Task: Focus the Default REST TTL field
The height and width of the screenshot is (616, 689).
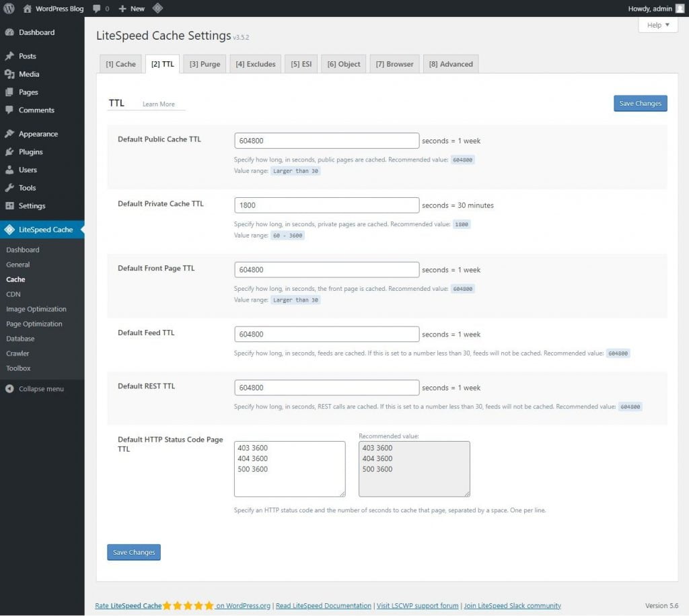Action: (x=326, y=388)
